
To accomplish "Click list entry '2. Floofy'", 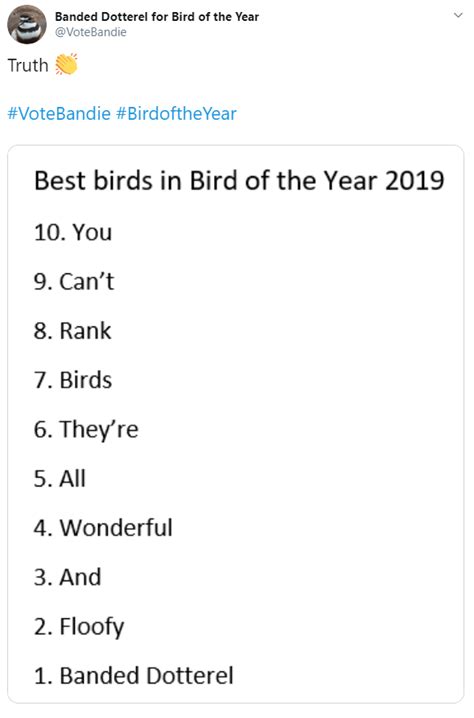I will click(79, 627).
